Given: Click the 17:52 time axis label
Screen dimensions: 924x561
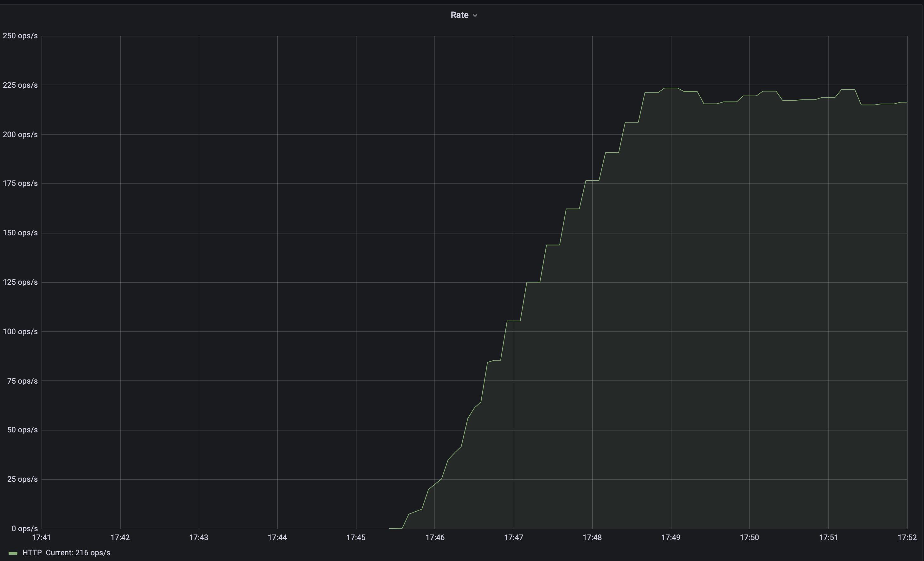Looking at the screenshot, I should click(x=907, y=537).
